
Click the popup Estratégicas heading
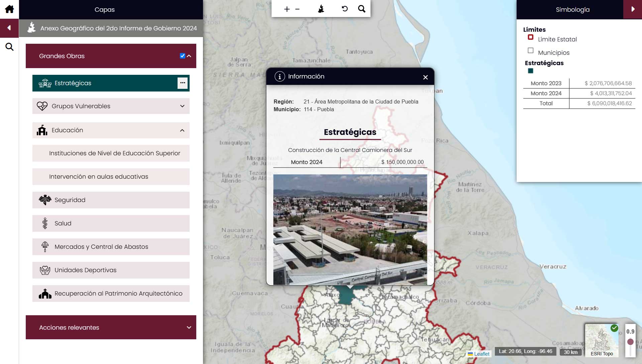pyautogui.click(x=350, y=132)
